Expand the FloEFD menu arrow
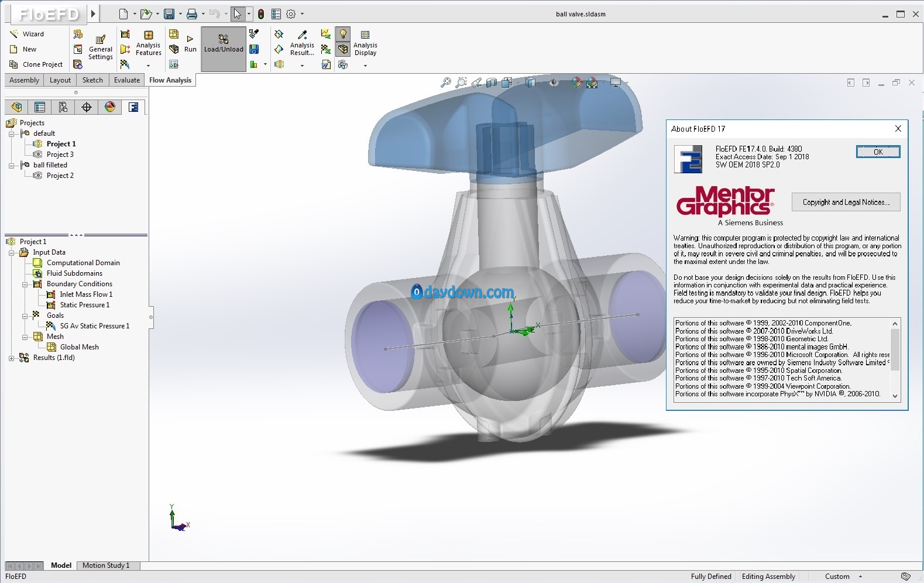Screen dimensions: 924x583 [93, 13]
